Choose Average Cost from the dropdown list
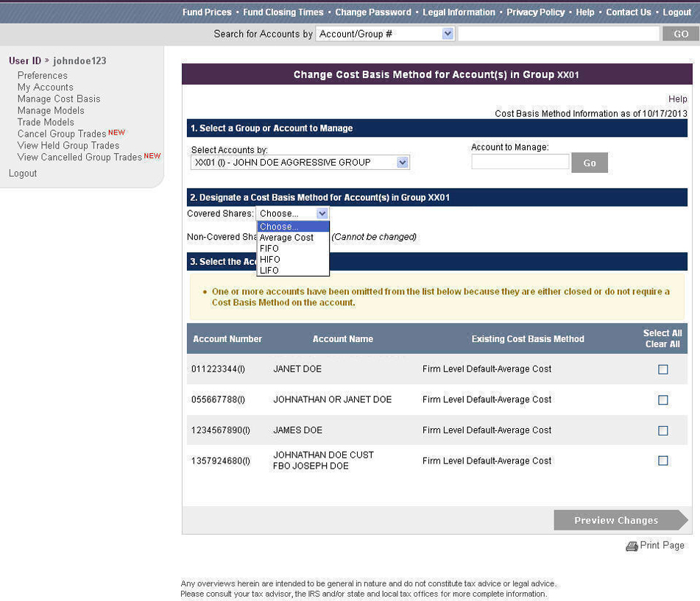700x601 pixels. (286, 238)
